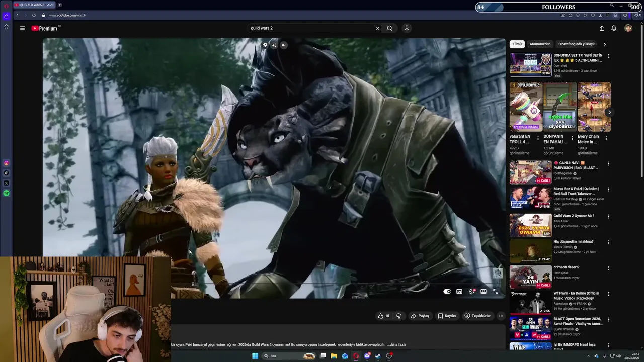This screenshot has height=362, width=644.
Task: Open File Explorer from the taskbar
Action: [x=334, y=356]
